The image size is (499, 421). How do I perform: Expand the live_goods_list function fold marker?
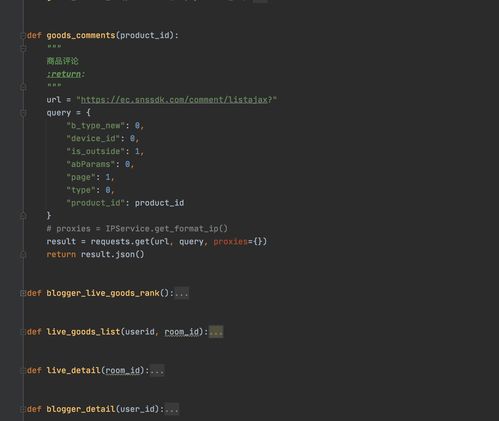click(23, 332)
